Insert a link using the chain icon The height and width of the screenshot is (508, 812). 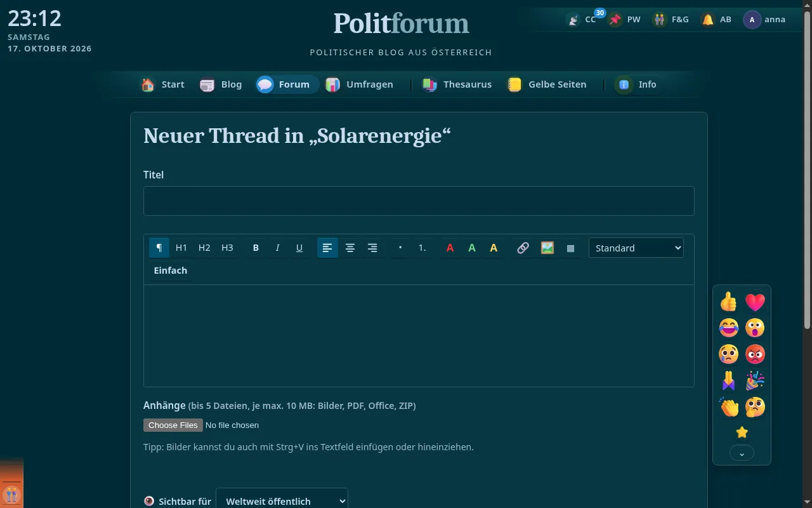523,248
